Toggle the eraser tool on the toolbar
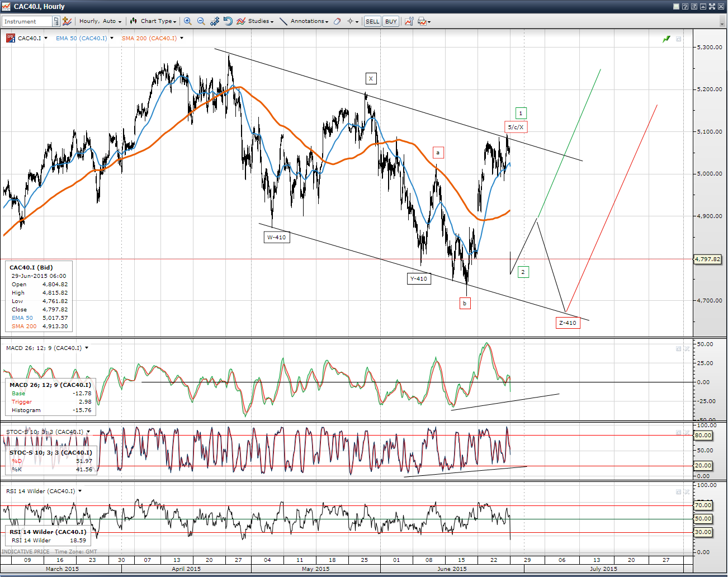The width and height of the screenshot is (728, 577). (337, 21)
